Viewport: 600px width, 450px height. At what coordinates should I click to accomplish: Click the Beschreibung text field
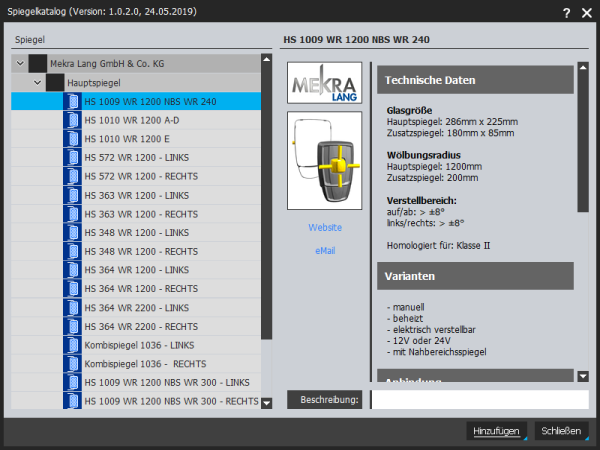[x=480, y=399]
